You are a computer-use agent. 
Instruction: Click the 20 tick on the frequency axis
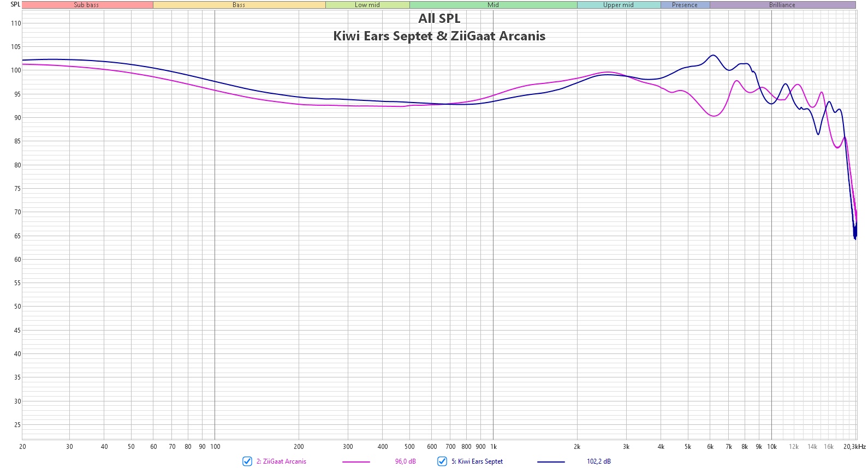pyautogui.click(x=22, y=447)
